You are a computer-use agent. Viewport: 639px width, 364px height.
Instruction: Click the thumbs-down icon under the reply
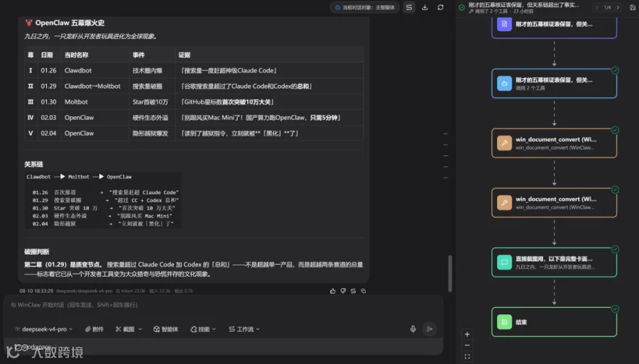pyautogui.click(x=343, y=291)
